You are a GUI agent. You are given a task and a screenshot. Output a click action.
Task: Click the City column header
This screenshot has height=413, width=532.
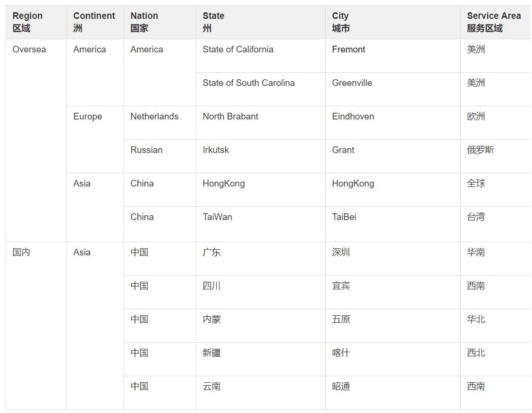point(393,22)
